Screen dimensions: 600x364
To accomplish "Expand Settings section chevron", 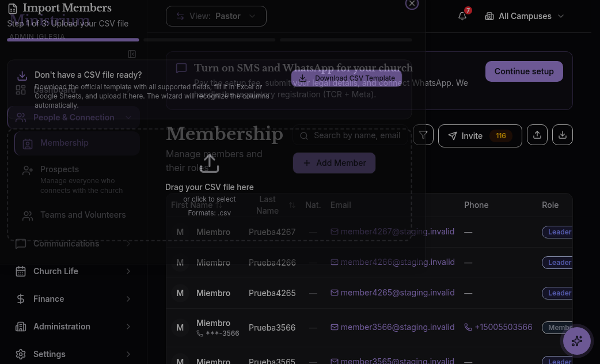I will pyautogui.click(x=128, y=354).
